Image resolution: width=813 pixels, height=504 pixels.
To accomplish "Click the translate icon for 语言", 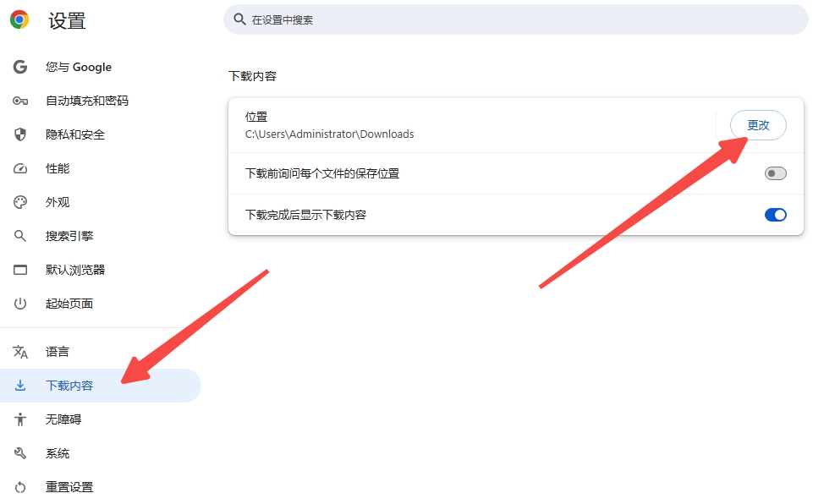I will pos(20,352).
